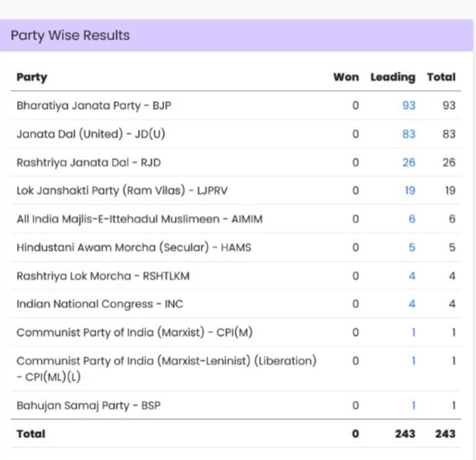Open JD(U) leading count 83 link

pyautogui.click(x=408, y=134)
